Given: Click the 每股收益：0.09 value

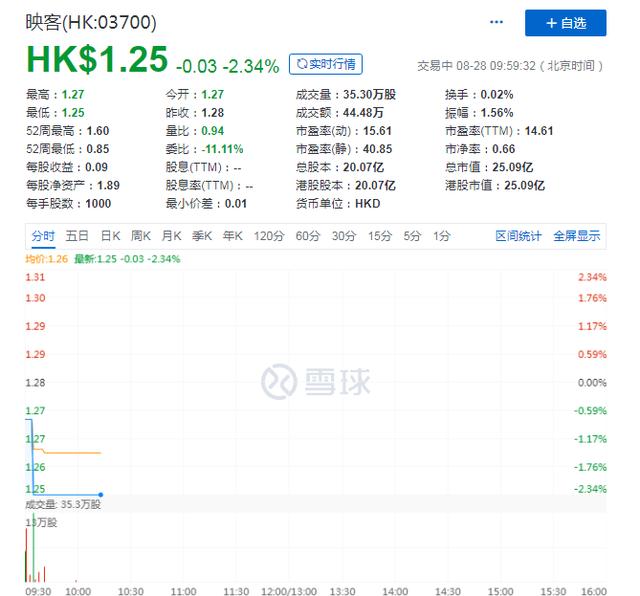Looking at the screenshot, I should pyautogui.click(x=67, y=167).
